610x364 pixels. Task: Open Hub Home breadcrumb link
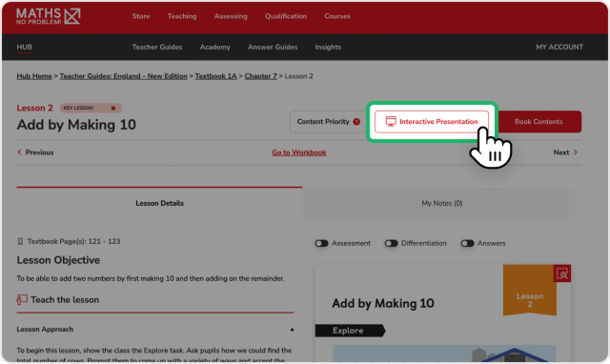coord(34,76)
